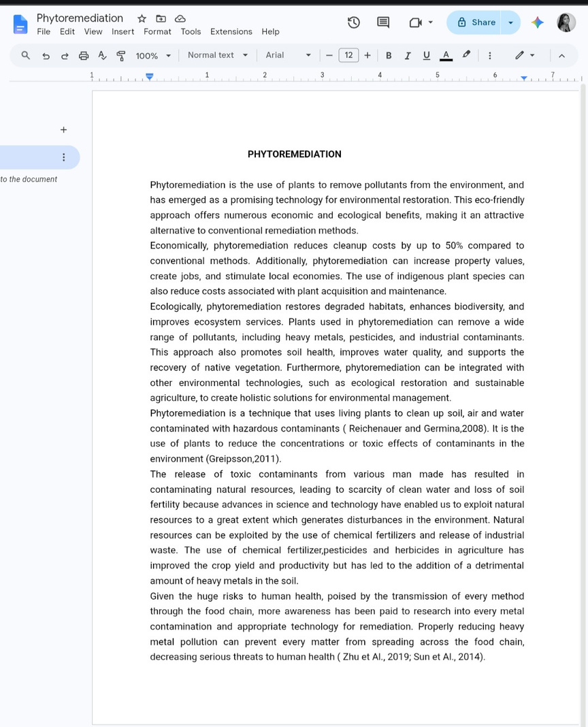Open the editing mode pencil dropdown
The width and height of the screenshot is (588, 727).
[x=525, y=55]
